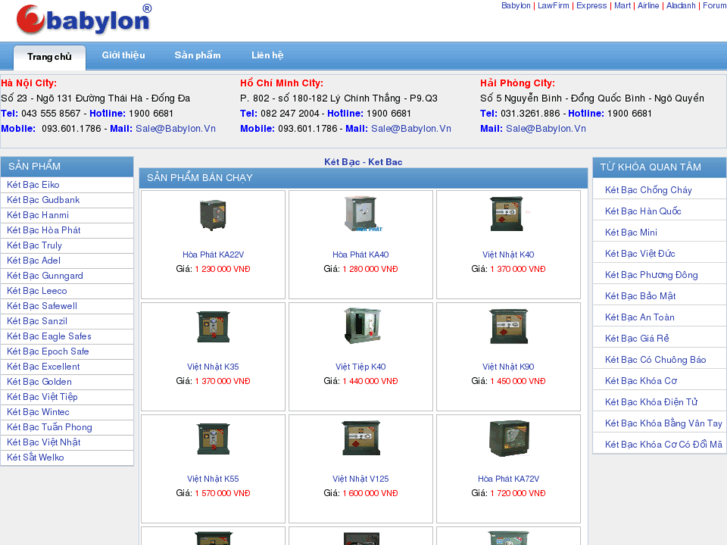
Task: Open Két Bạc Gudbank category
Action: (x=43, y=200)
